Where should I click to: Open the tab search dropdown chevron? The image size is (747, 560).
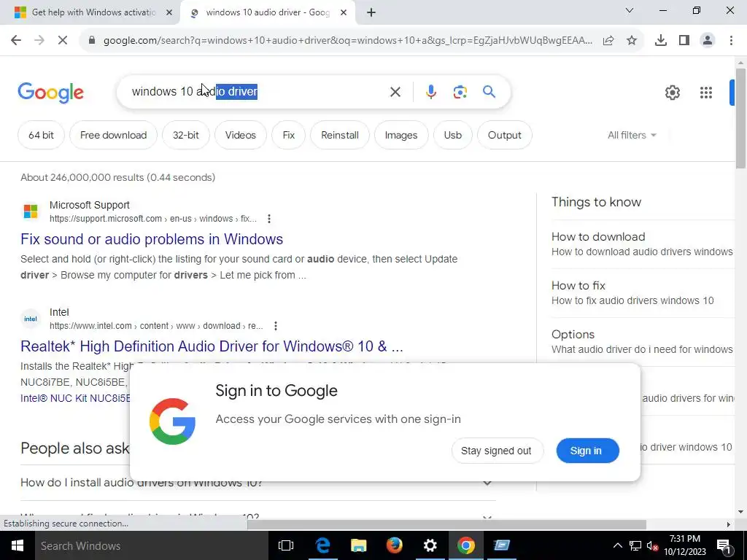[x=630, y=10]
